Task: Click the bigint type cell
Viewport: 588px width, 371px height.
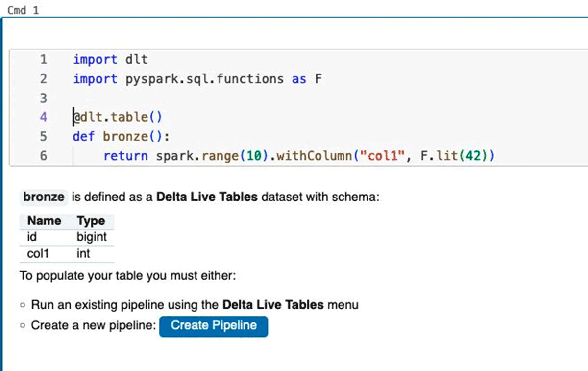Action: [91, 237]
